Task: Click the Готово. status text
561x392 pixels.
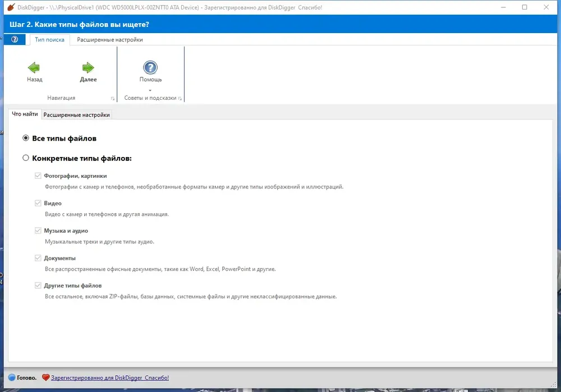Action: [x=27, y=377]
